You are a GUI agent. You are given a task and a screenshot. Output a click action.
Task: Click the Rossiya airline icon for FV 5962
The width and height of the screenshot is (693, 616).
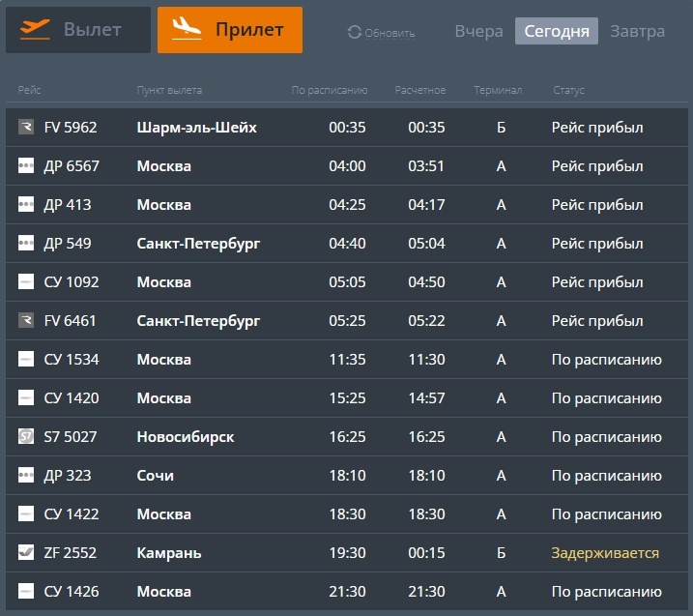pos(26,127)
